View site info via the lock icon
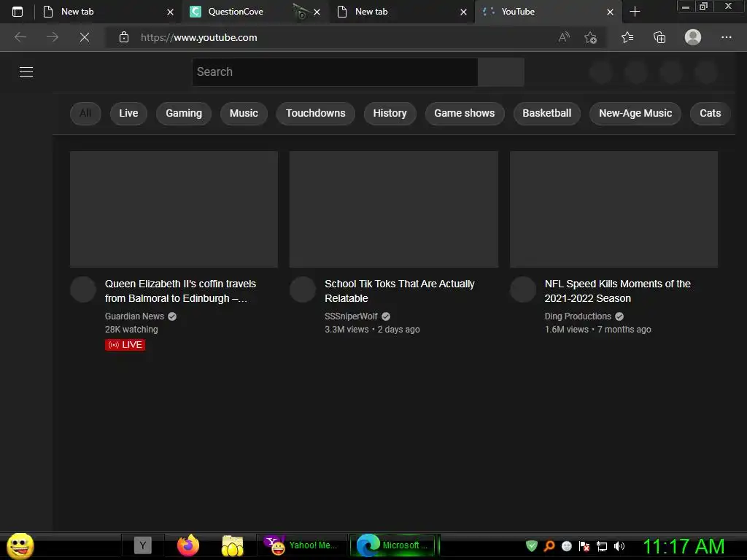The height and width of the screenshot is (560, 747). [124, 37]
